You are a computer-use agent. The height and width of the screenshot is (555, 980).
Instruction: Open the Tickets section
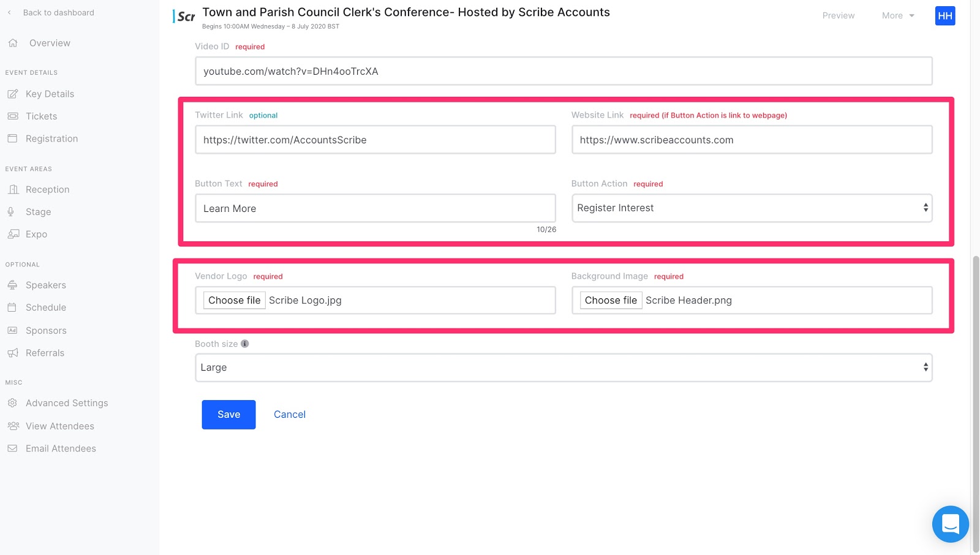click(41, 116)
